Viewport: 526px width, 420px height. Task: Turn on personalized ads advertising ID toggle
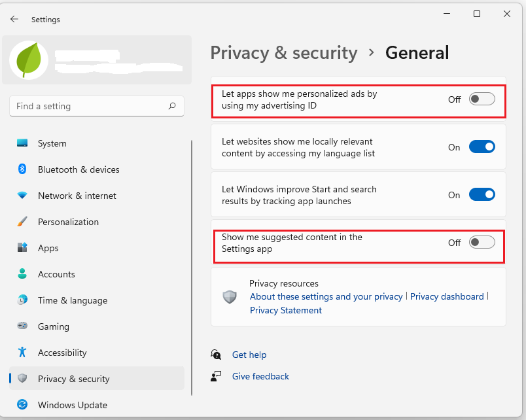pyautogui.click(x=482, y=99)
